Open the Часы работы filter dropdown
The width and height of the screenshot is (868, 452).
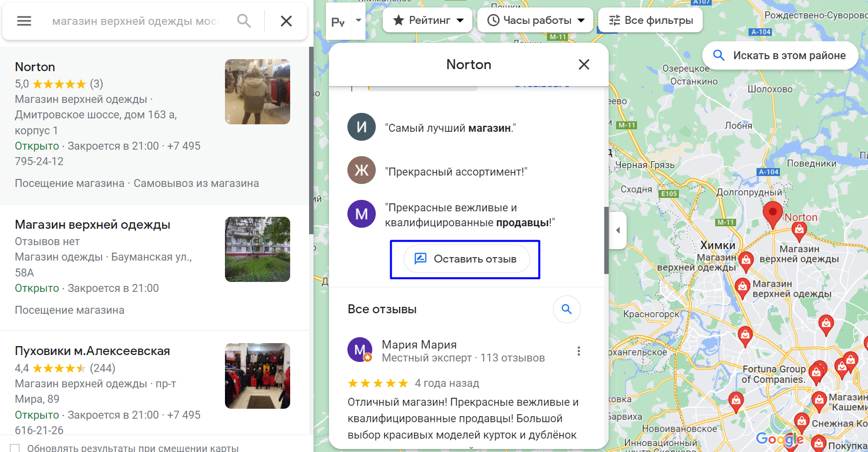(535, 20)
